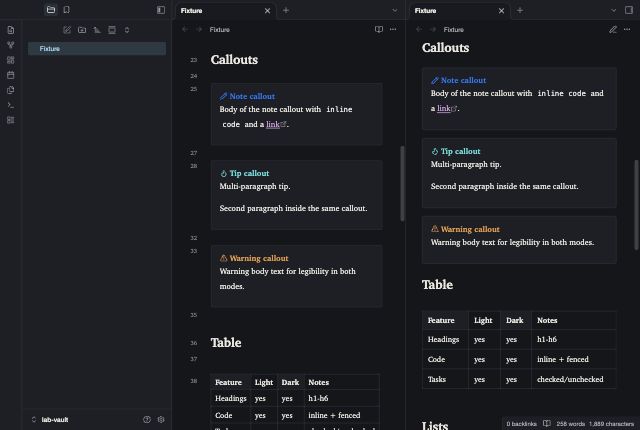Screen dimensions: 640x430
Task: Expand or collapse all folders in explorer
Action: point(127,30)
